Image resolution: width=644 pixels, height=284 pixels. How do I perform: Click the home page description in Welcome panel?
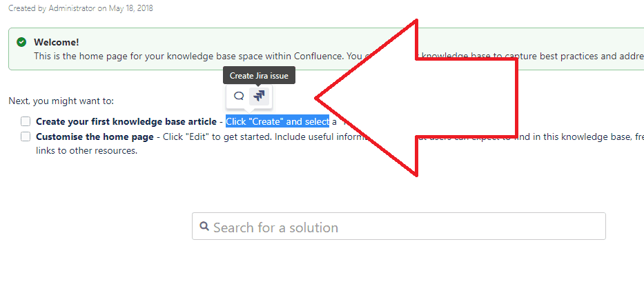(x=339, y=57)
